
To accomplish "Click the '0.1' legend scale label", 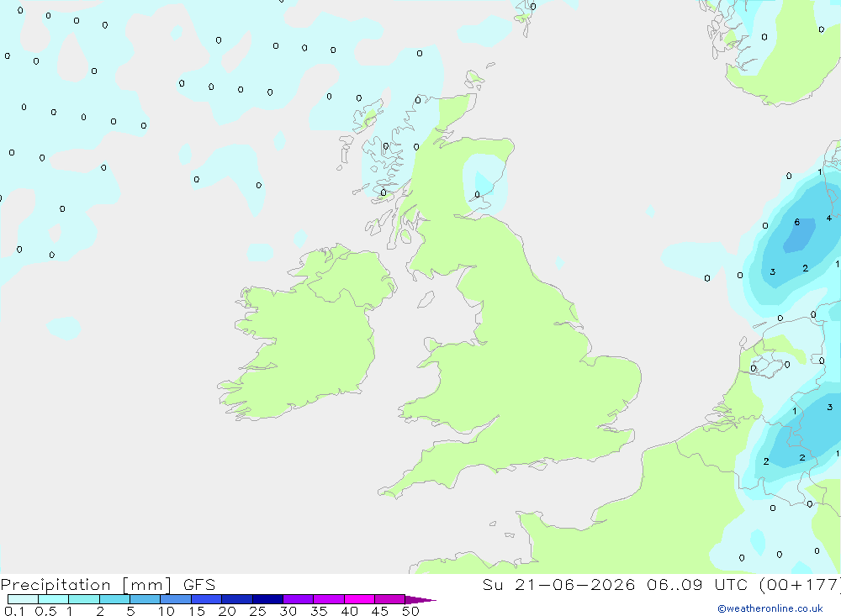I will click(x=14, y=611).
